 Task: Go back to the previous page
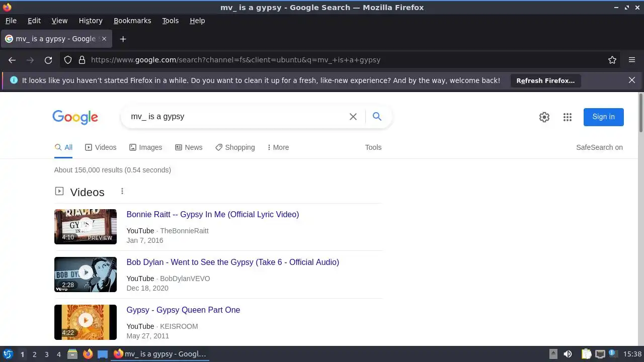click(x=12, y=60)
